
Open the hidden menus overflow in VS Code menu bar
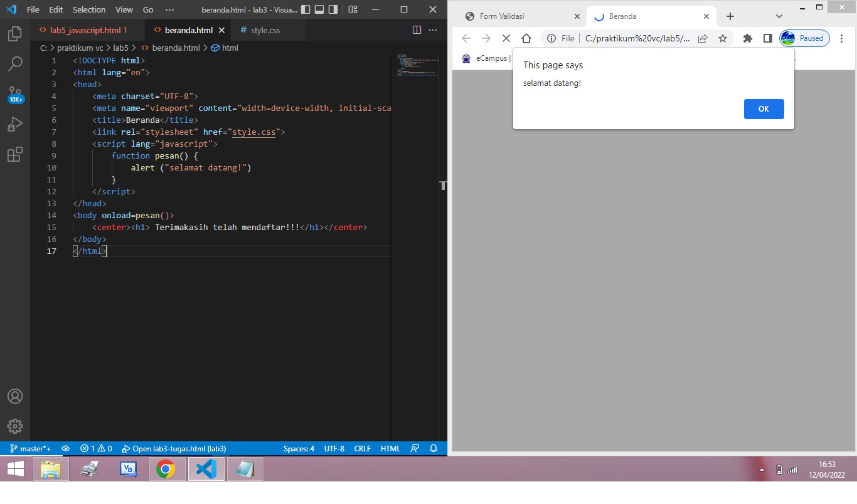[x=169, y=9]
